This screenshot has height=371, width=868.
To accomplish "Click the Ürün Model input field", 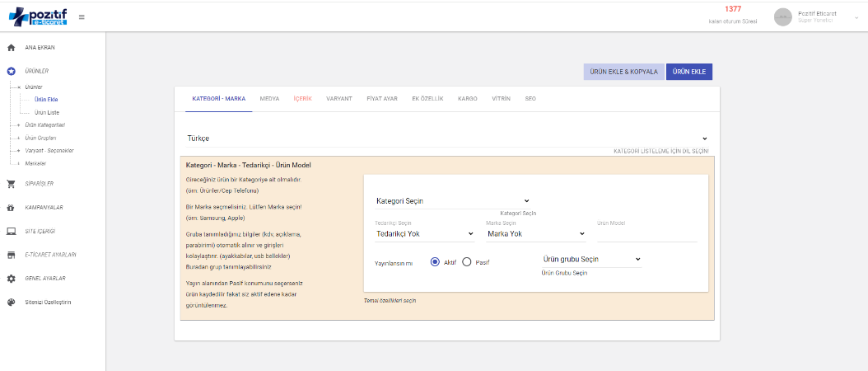I will tap(646, 234).
